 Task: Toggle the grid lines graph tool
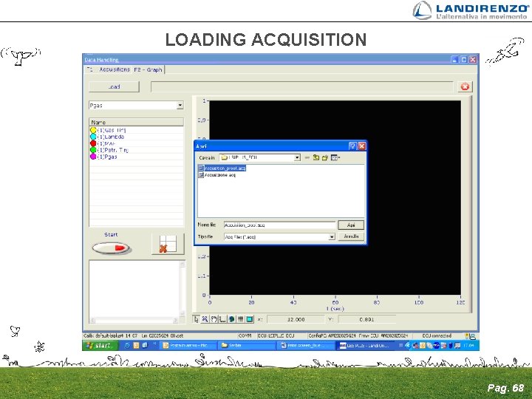pyautogui.click(x=240, y=319)
